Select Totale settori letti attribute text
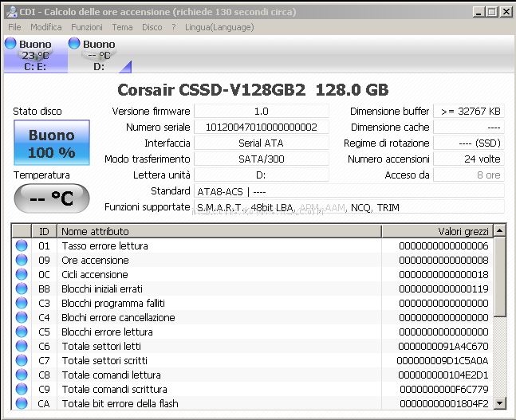 click(101, 347)
